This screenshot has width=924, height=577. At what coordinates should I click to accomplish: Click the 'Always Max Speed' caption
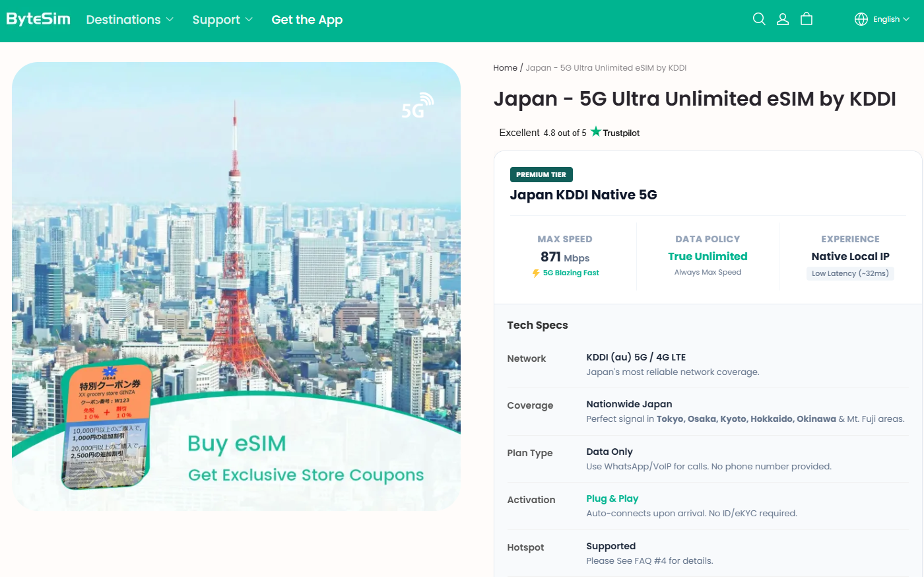coord(708,272)
